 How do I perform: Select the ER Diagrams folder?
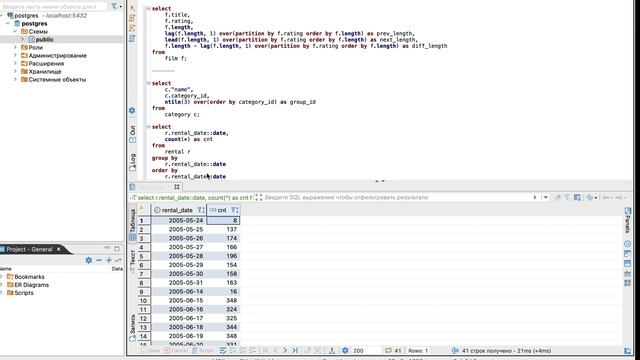click(x=31, y=285)
